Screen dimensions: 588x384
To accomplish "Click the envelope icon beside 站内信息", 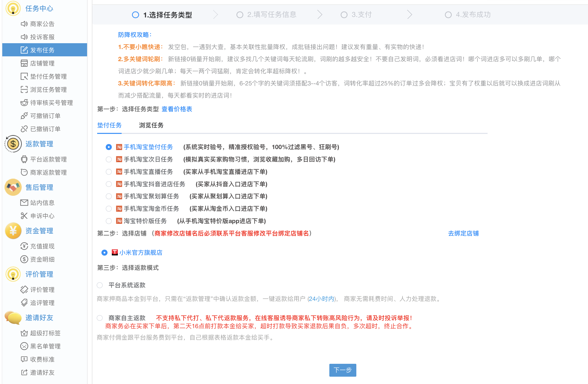I will tap(24, 203).
